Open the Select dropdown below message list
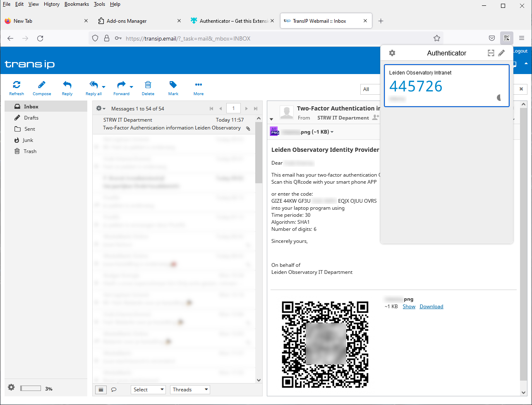Viewport: 532px width, 405px height. pyautogui.click(x=148, y=390)
